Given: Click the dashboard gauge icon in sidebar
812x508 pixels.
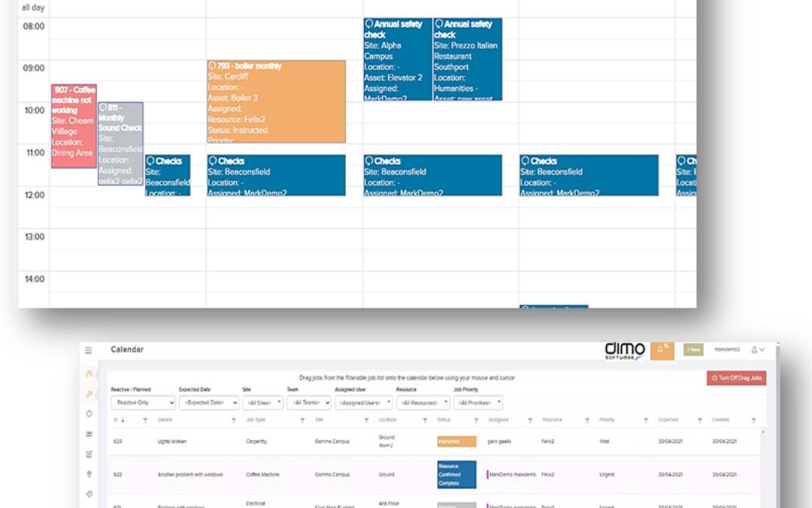Looking at the screenshot, I should pos(89,374).
